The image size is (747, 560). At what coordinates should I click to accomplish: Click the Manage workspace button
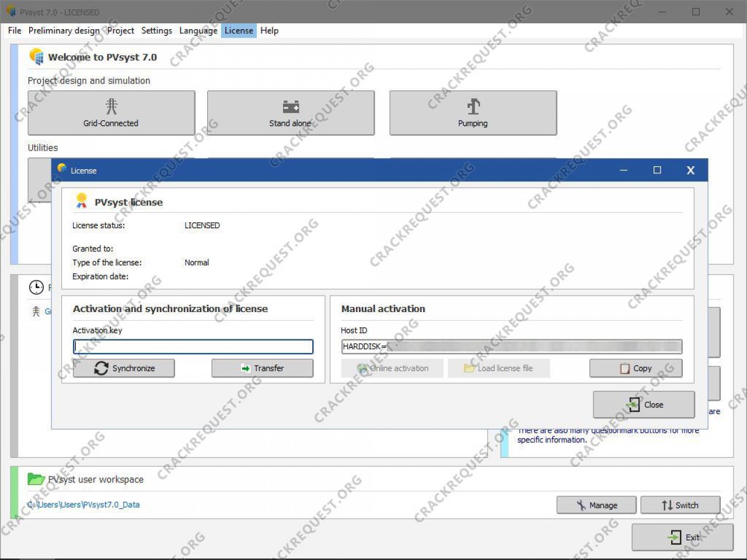596,505
